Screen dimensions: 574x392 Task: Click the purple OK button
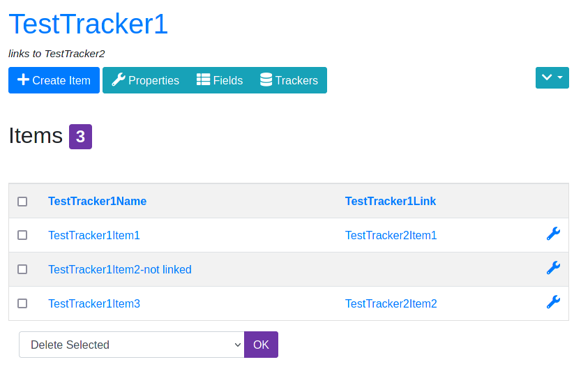(261, 345)
